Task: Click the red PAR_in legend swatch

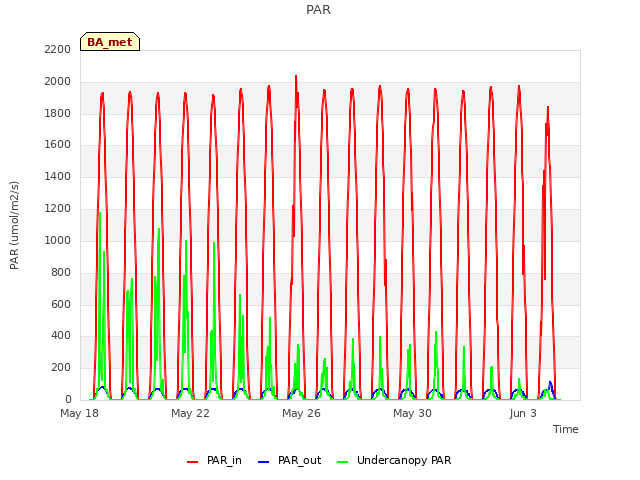Action: 193,462
